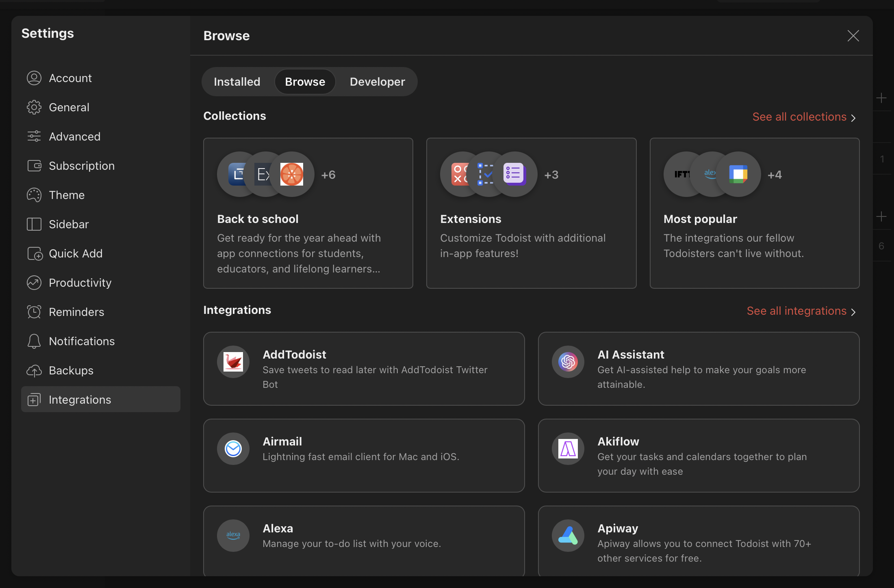Select the Backups cloud upload icon
The width and height of the screenshot is (894, 588).
click(34, 370)
